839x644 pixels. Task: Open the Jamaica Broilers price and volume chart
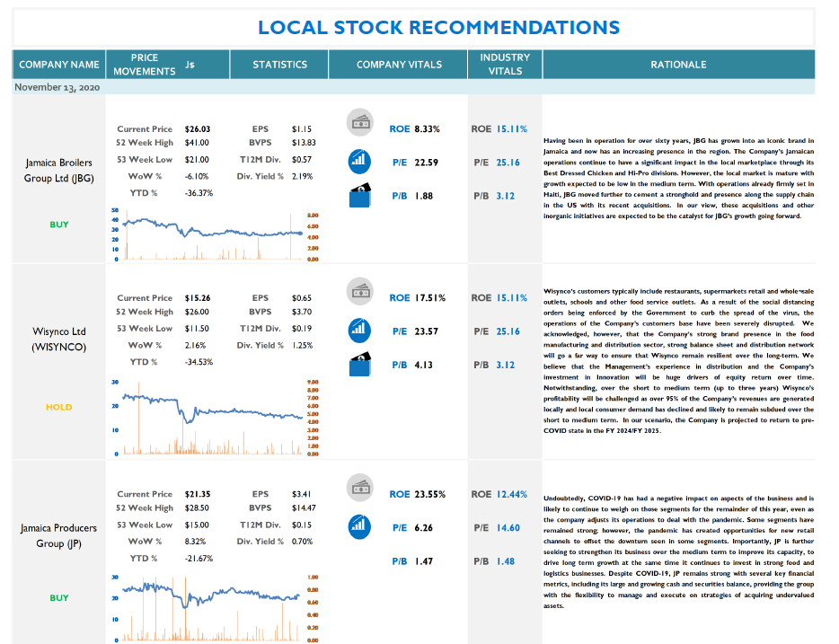[215, 234]
